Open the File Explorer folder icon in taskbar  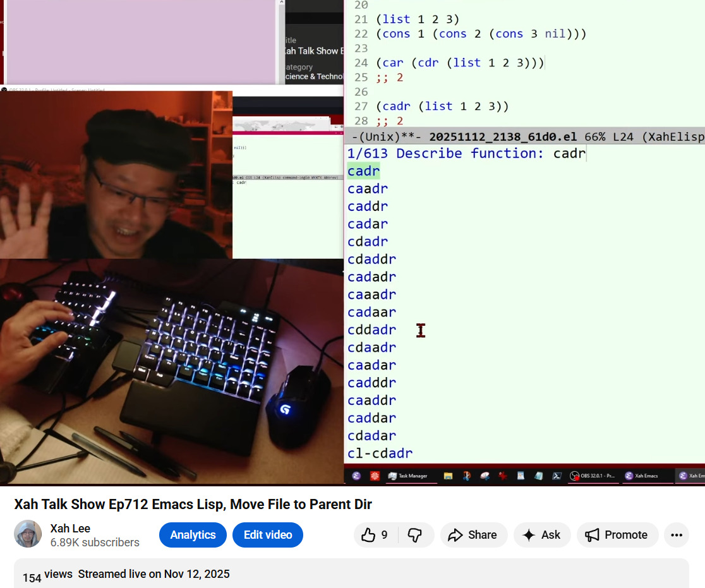click(x=448, y=476)
